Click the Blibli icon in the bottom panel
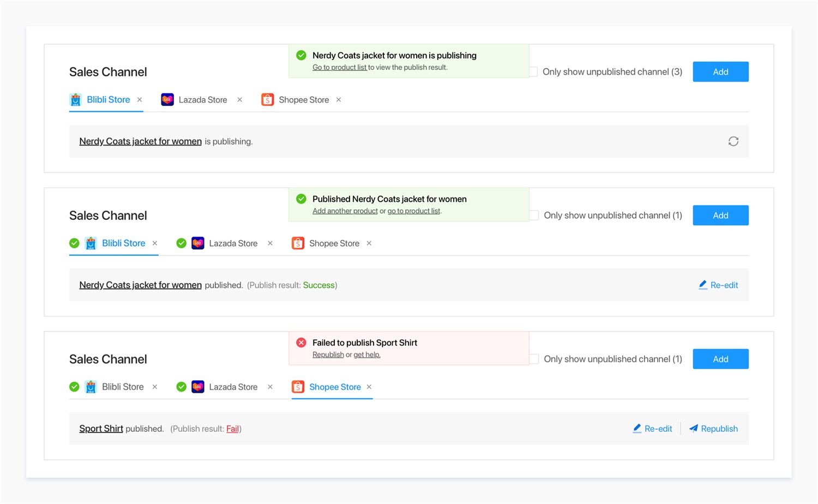Screen dimensions: 818x504 (91, 387)
